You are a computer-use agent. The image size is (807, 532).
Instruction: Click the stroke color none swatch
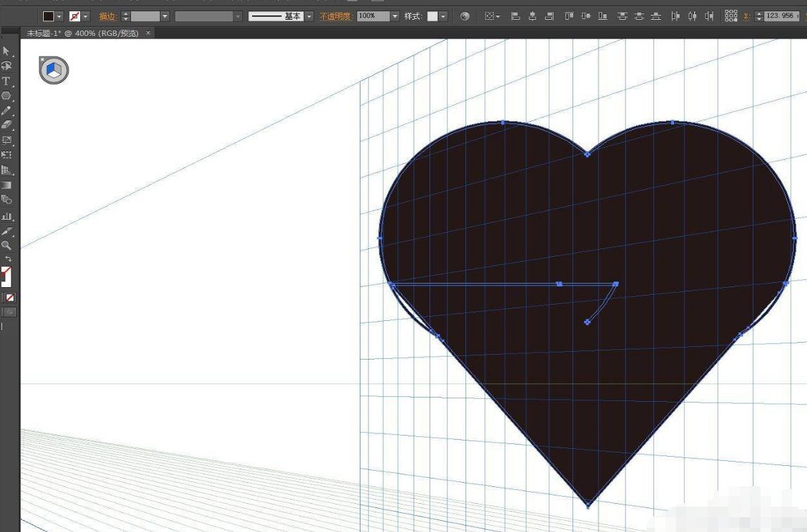click(75, 16)
